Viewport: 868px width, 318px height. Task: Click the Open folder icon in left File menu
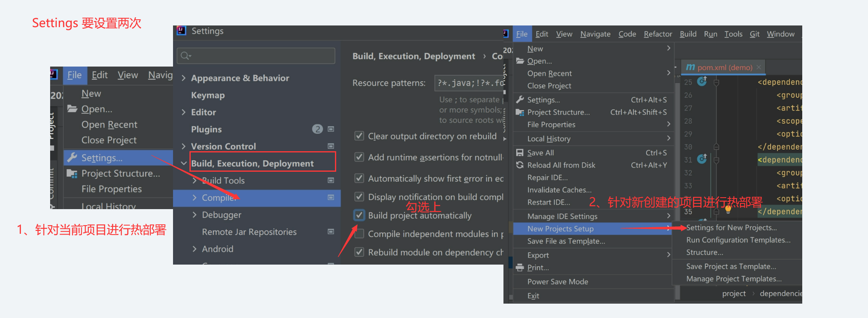tap(72, 109)
